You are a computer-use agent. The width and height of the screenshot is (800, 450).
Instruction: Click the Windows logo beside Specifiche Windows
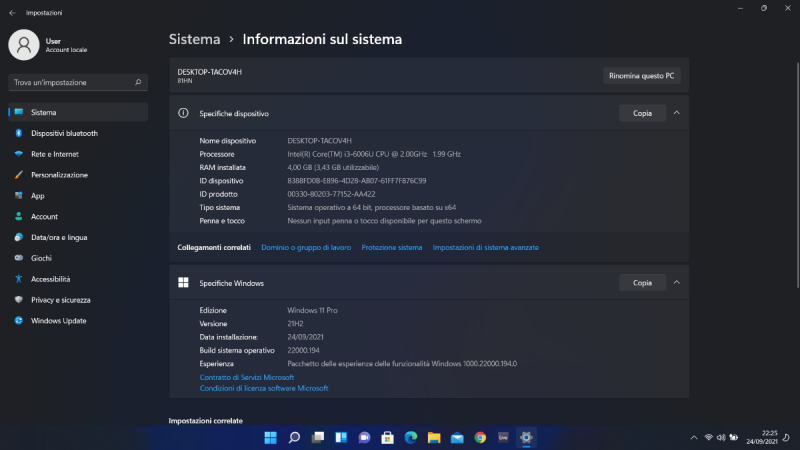[183, 283]
